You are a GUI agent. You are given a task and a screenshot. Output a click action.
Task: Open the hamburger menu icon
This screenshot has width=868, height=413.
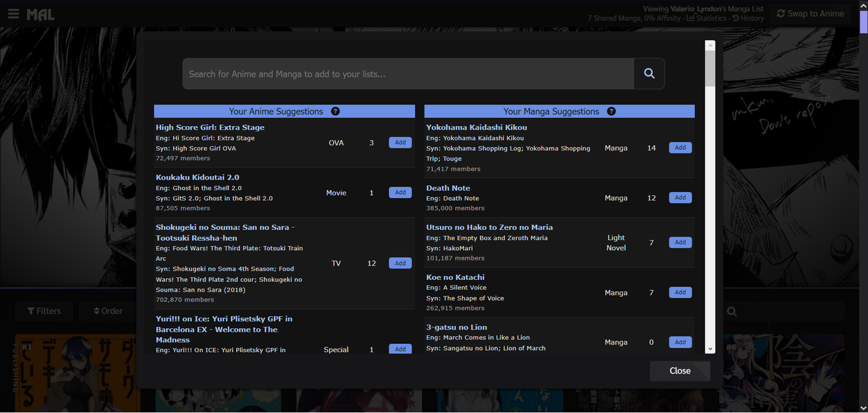click(x=13, y=14)
